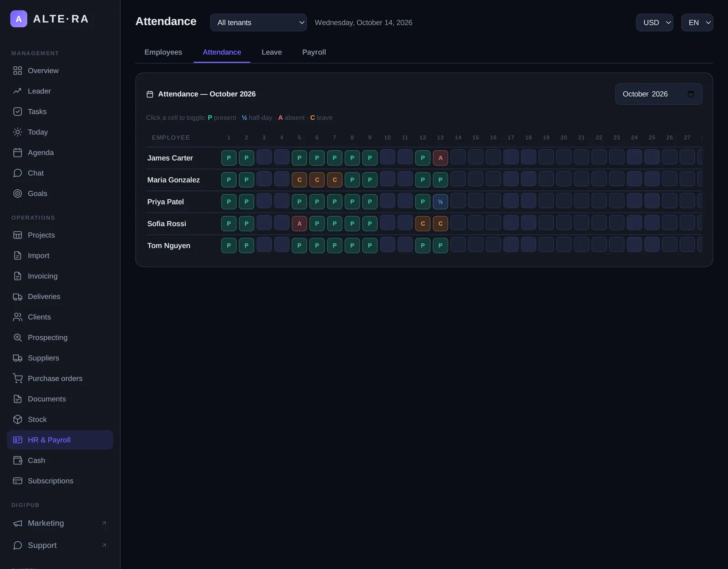Toggle Tom Nguyen's day 1 present cell
The image size is (728, 569).
pyautogui.click(x=229, y=245)
